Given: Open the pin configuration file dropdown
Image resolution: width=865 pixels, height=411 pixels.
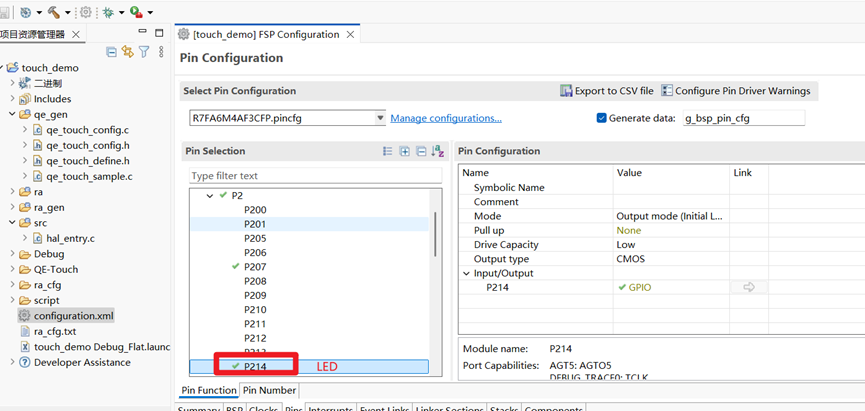Looking at the screenshot, I should (x=380, y=118).
